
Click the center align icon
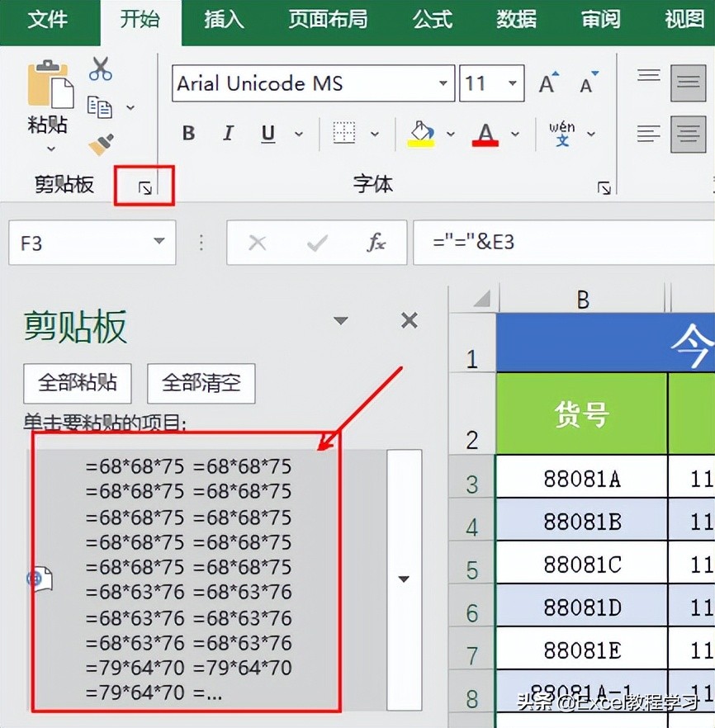(x=688, y=135)
